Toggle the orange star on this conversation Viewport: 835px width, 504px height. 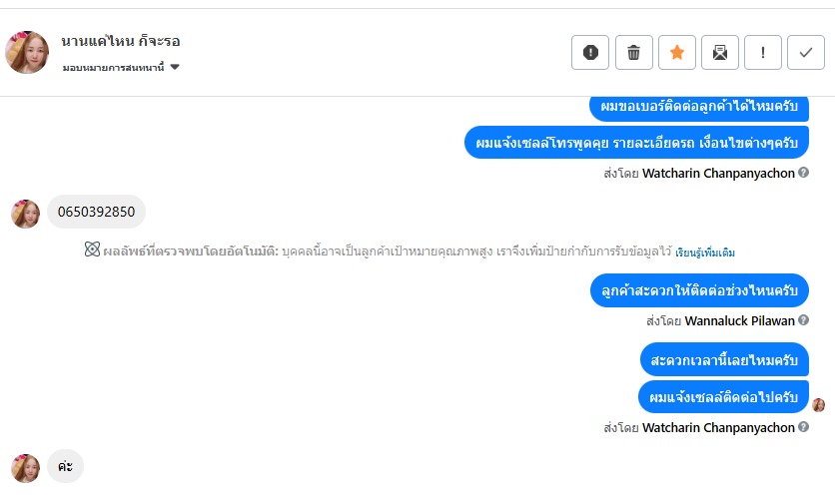(676, 53)
